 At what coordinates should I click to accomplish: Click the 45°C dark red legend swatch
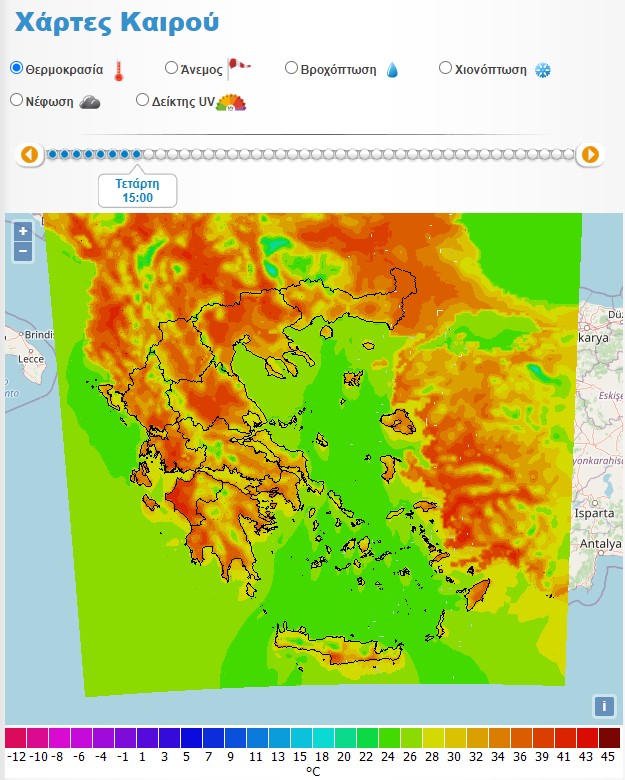point(609,738)
